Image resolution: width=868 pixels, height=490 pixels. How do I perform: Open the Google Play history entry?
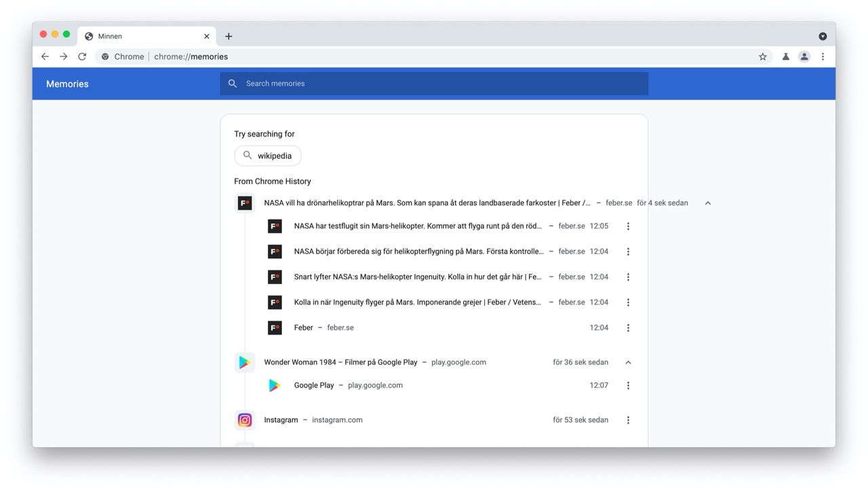pyautogui.click(x=314, y=386)
